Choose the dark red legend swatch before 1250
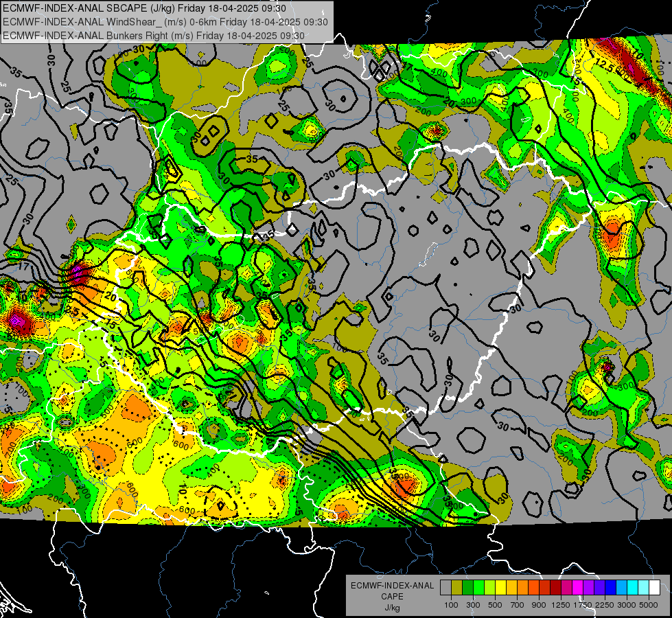 pos(555,588)
